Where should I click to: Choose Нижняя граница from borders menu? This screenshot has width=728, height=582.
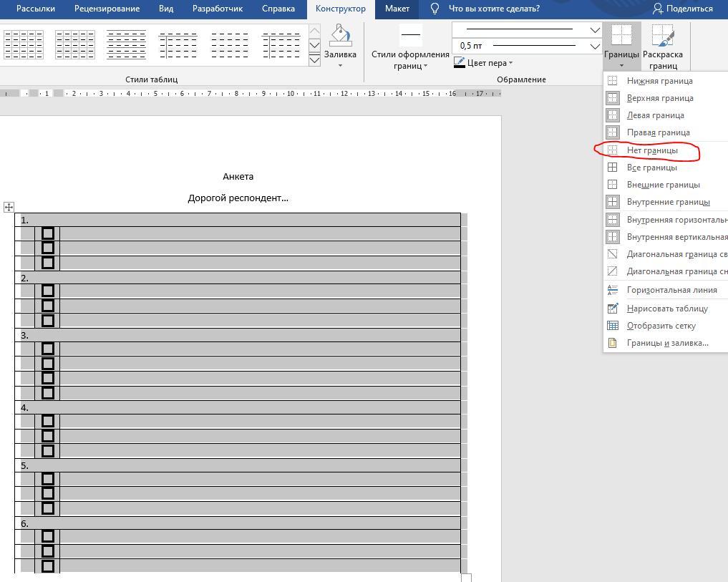coord(665,81)
